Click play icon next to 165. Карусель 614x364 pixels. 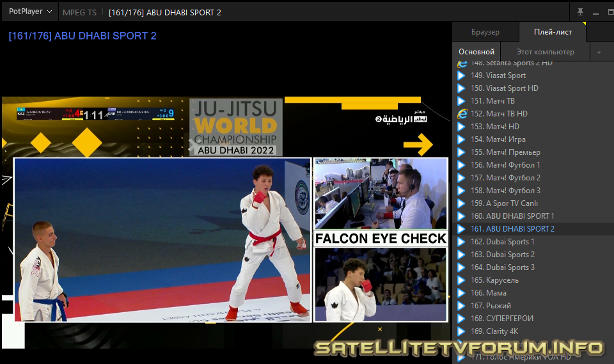tap(461, 280)
